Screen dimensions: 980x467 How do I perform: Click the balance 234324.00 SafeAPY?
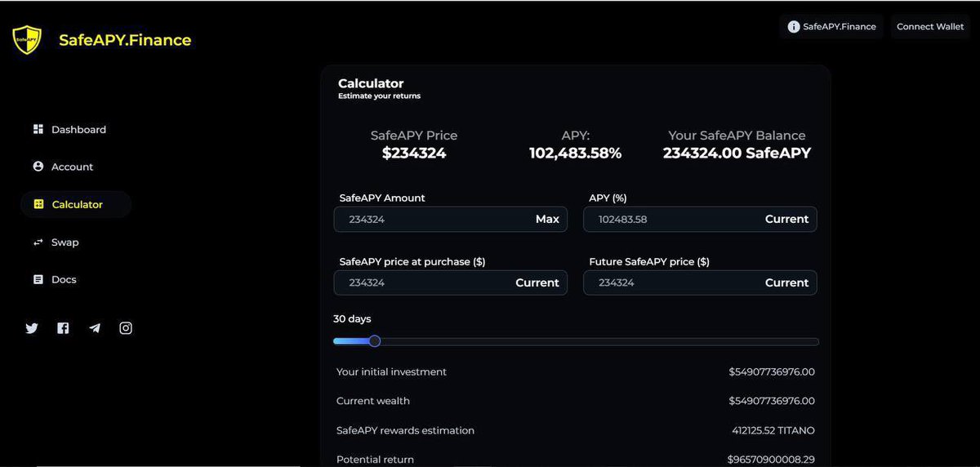tap(737, 153)
